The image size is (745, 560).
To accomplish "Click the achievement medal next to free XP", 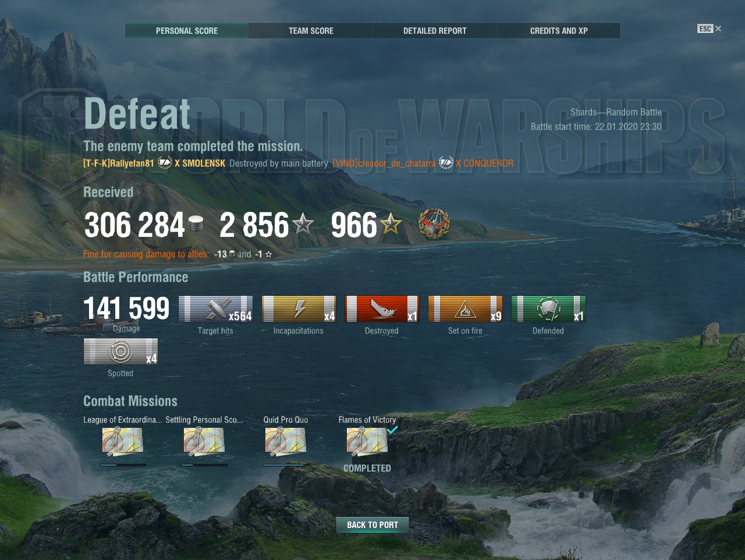I will pyautogui.click(x=434, y=224).
